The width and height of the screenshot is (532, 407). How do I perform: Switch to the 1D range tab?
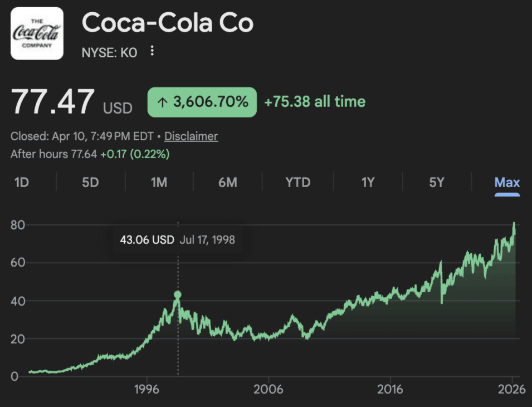pyautogui.click(x=21, y=183)
